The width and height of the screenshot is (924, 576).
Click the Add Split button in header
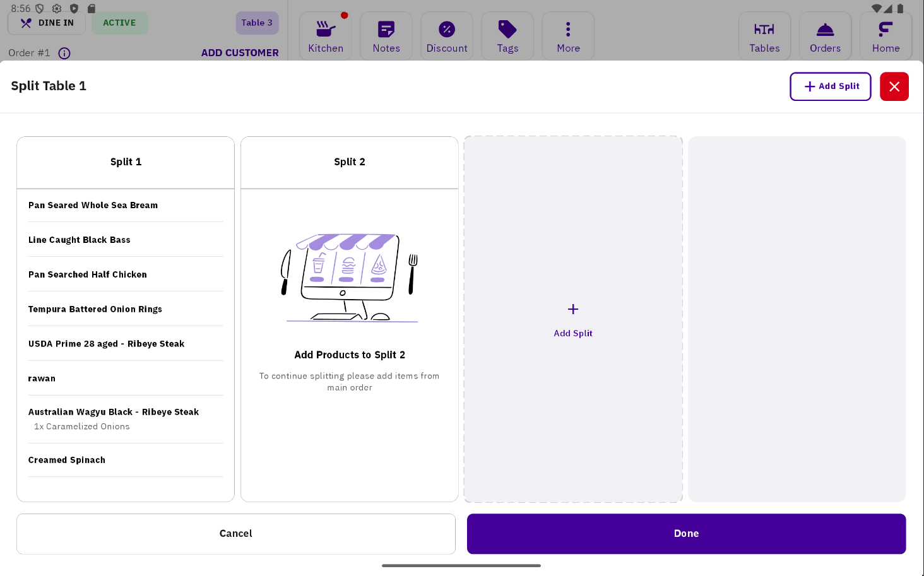pyautogui.click(x=830, y=86)
